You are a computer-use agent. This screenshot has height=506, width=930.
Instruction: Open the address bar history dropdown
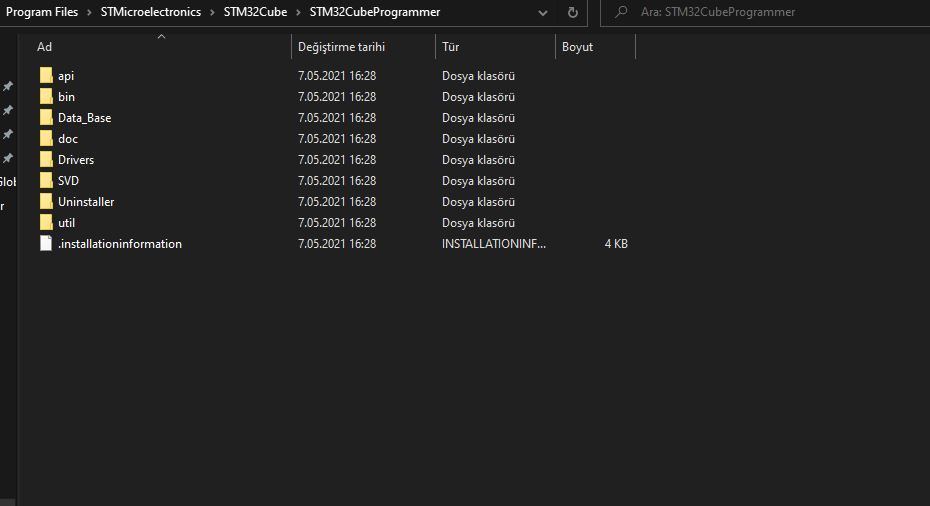(542, 12)
